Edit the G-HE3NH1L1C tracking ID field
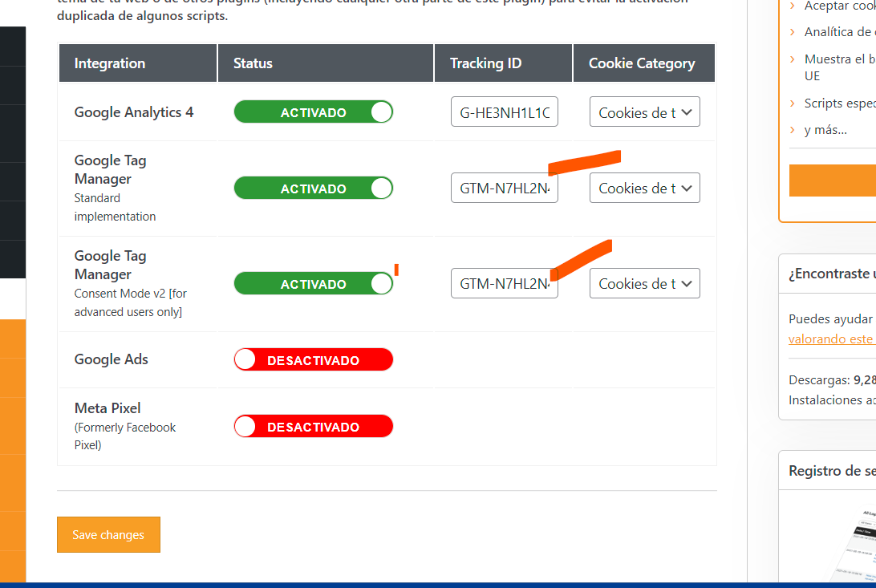Screen dimensions: 876x588 coord(505,112)
